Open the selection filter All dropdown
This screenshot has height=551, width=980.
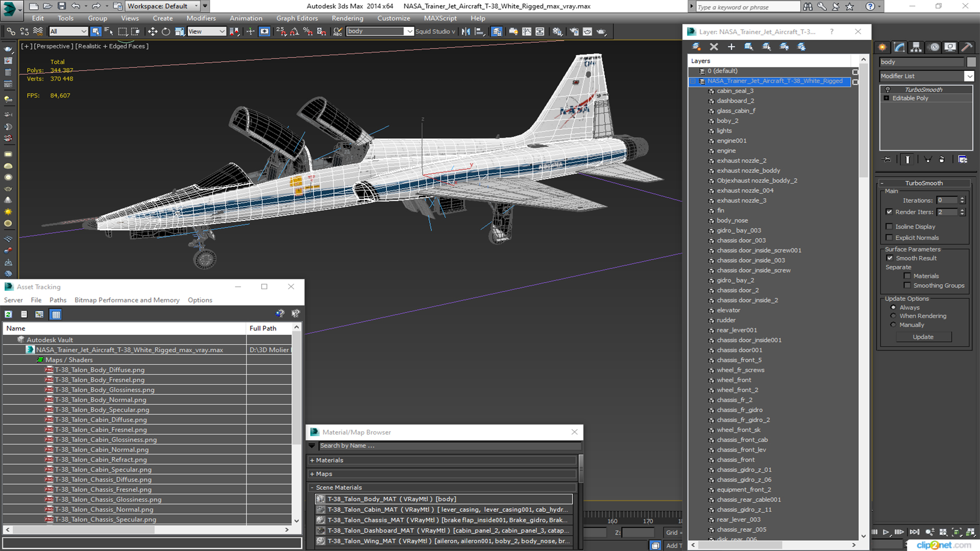click(68, 32)
